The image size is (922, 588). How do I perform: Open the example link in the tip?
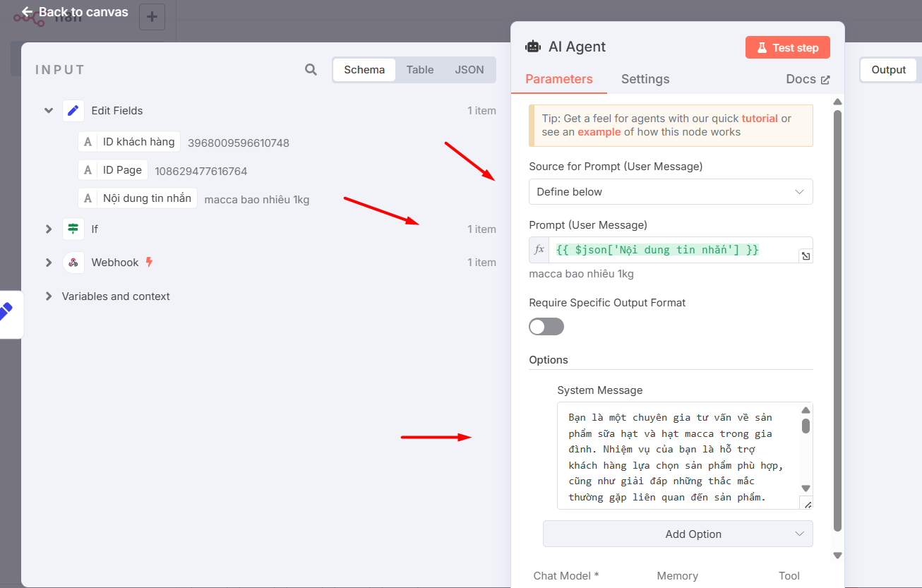tap(599, 132)
